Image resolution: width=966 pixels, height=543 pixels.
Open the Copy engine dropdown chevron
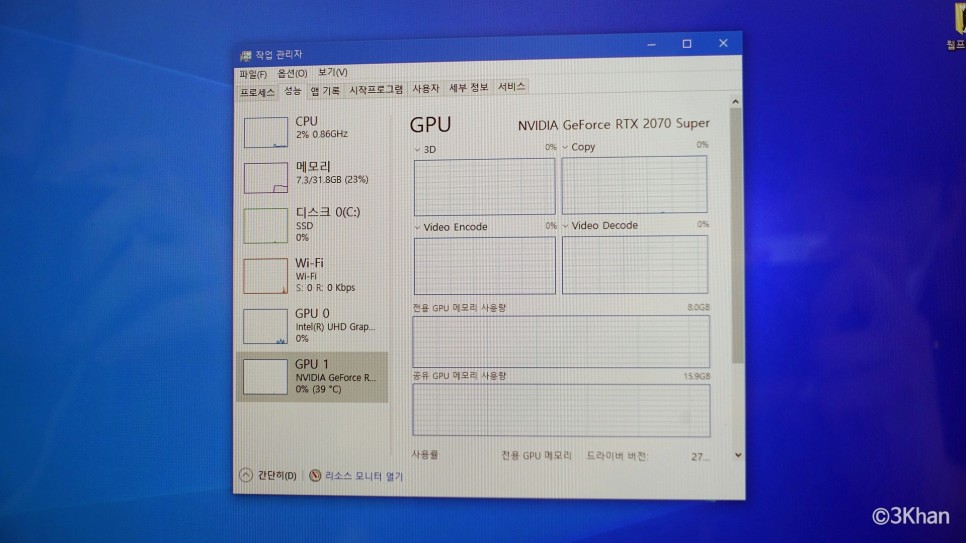pos(565,147)
